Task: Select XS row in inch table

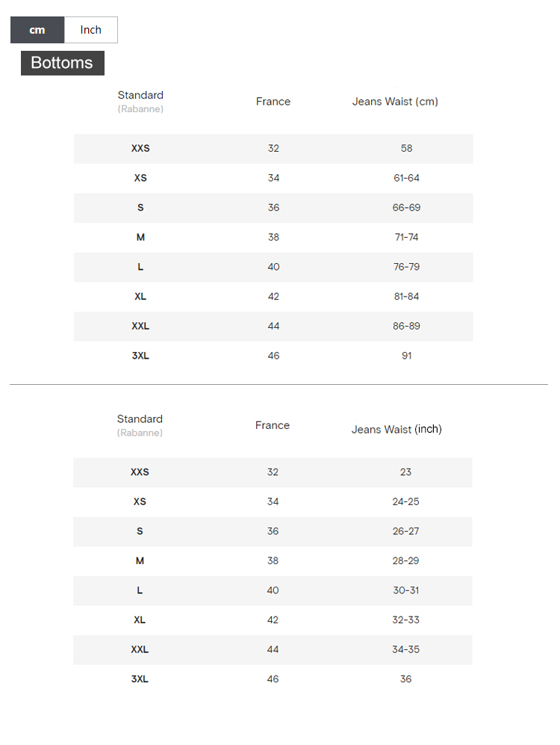Action: pos(140,501)
